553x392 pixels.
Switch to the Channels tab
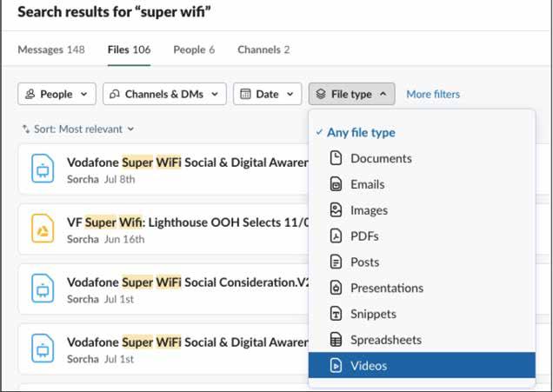(263, 50)
